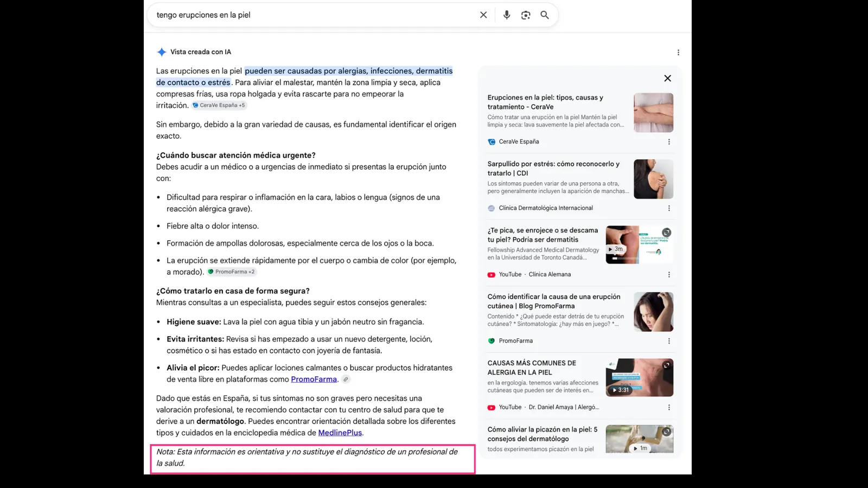The height and width of the screenshot is (488, 868).
Task: Open 'Sarpullido por estrés' CDI result
Action: click(553, 168)
